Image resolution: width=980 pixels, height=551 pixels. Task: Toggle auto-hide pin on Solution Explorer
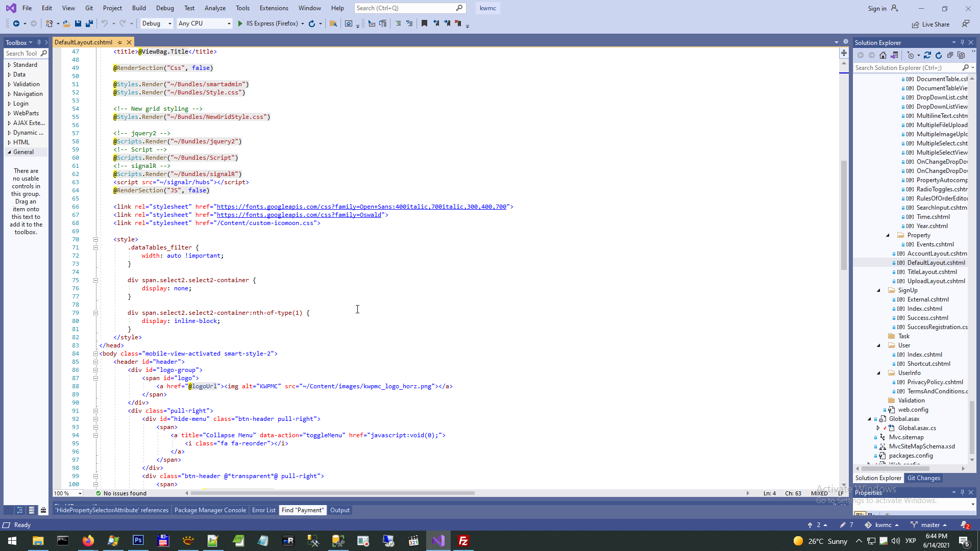click(x=962, y=43)
